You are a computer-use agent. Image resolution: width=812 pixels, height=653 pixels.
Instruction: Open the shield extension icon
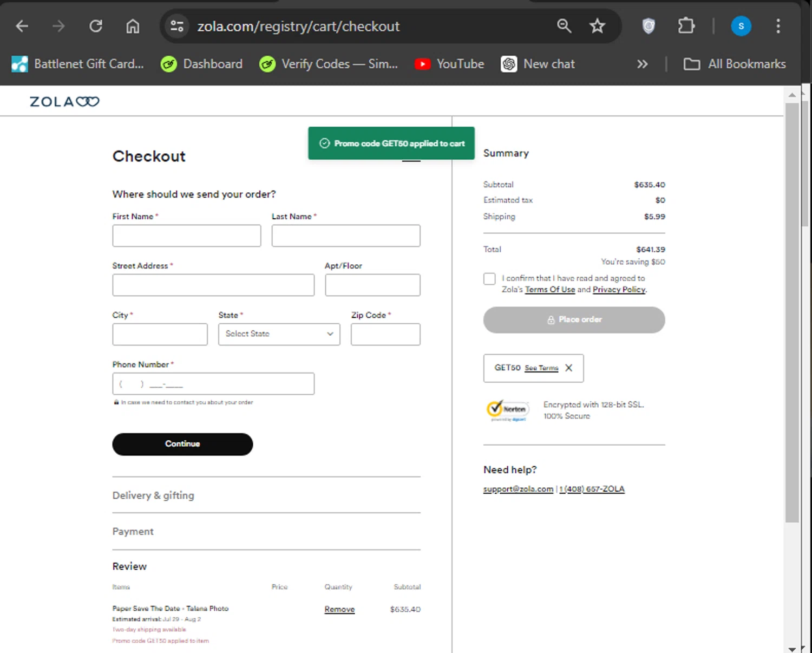point(649,25)
